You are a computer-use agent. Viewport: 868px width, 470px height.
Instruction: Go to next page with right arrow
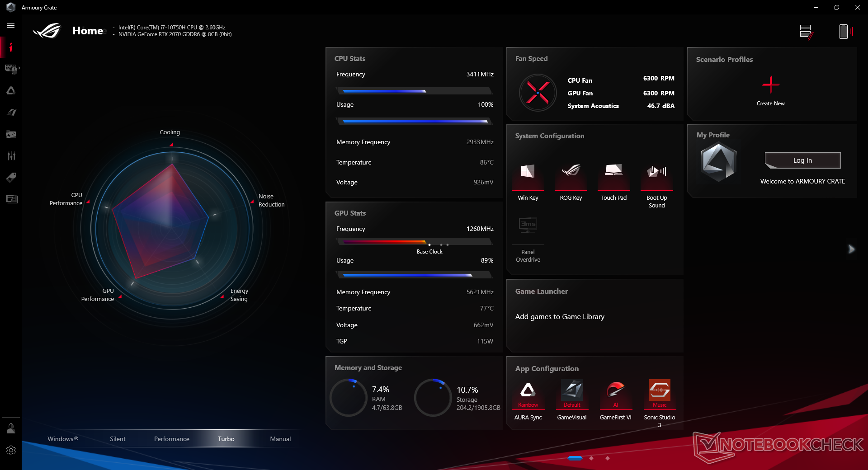[851, 249]
